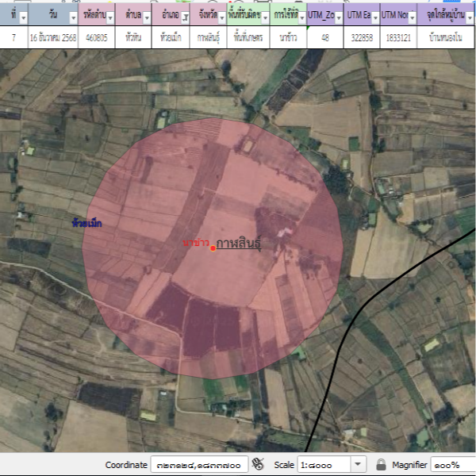Toggle the scale lock padlock icon
Viewport: 476px width, 476px height.
click(381, 464)
